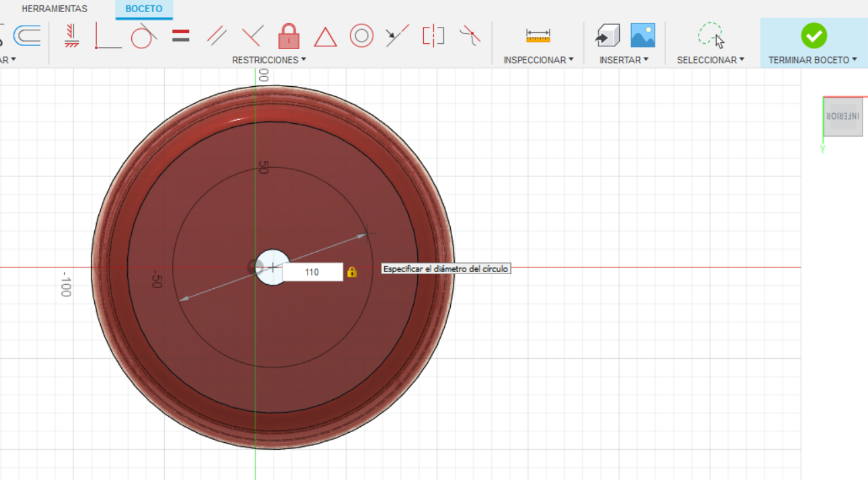Click the -100 axis label
Screen dimensions: 868x480
(x=65, y=284)
